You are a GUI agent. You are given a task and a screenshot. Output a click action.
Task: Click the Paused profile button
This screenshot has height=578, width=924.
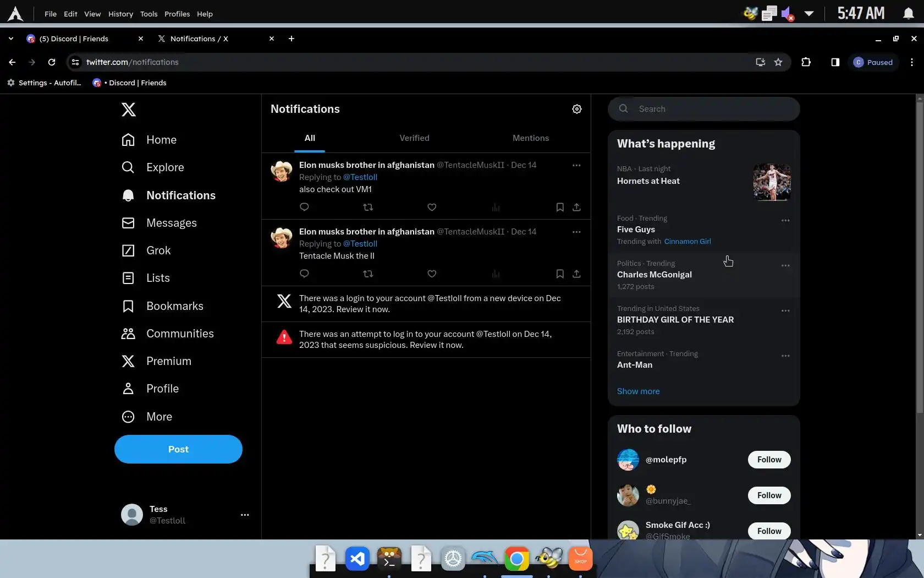[873, 62]
